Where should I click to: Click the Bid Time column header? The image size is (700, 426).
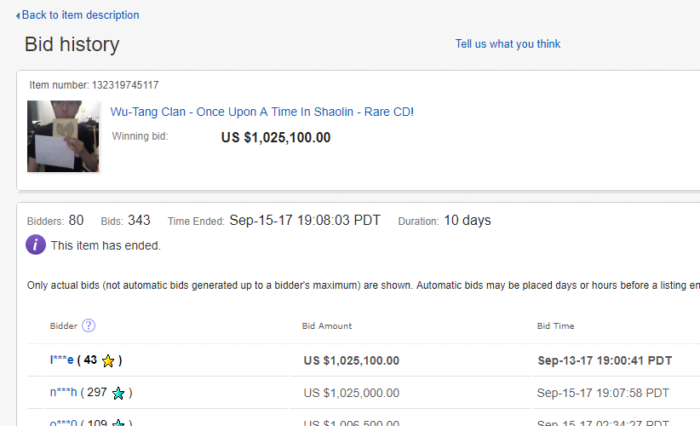tap(555, 326)
